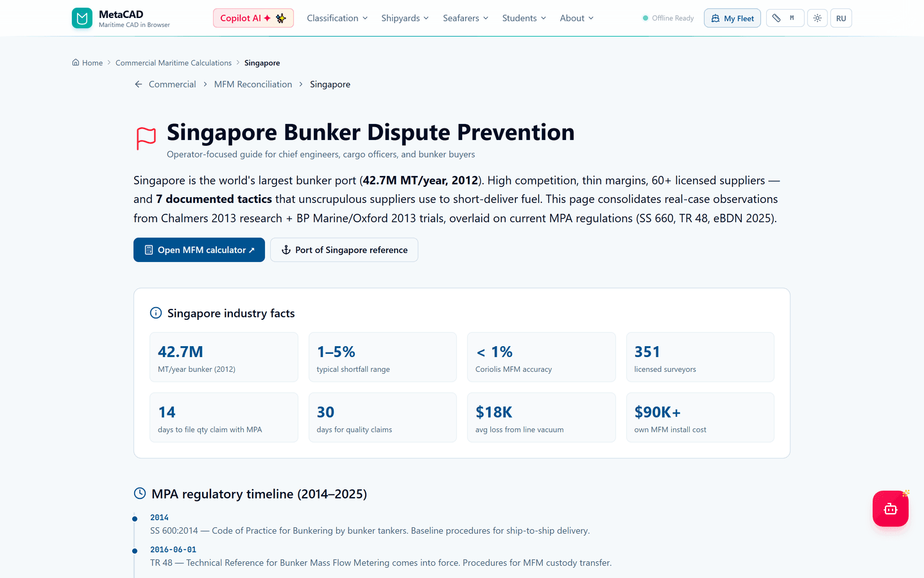Click the ship icon on My Fleet button
This screenshot has width=924, height=578.
click(x=715, y=18)
